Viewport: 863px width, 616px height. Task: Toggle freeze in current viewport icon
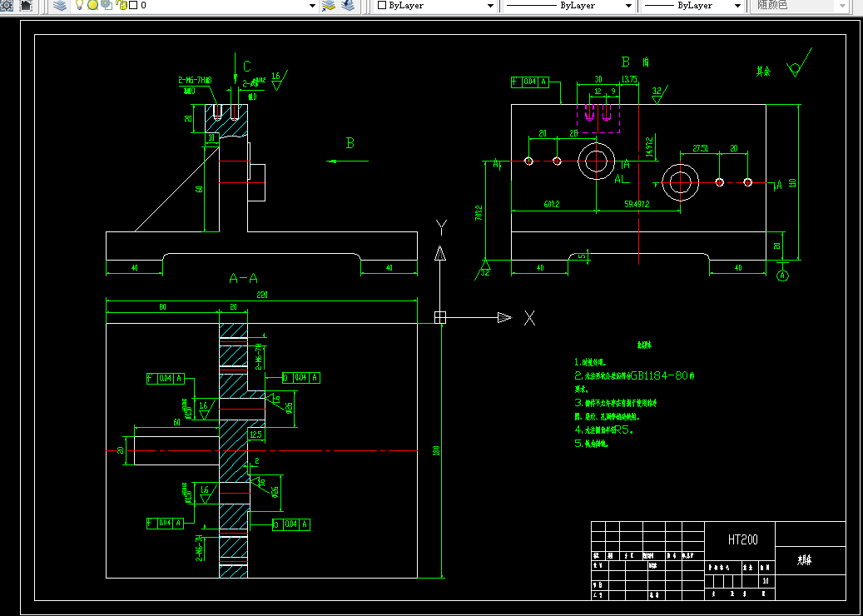point(107,6)
